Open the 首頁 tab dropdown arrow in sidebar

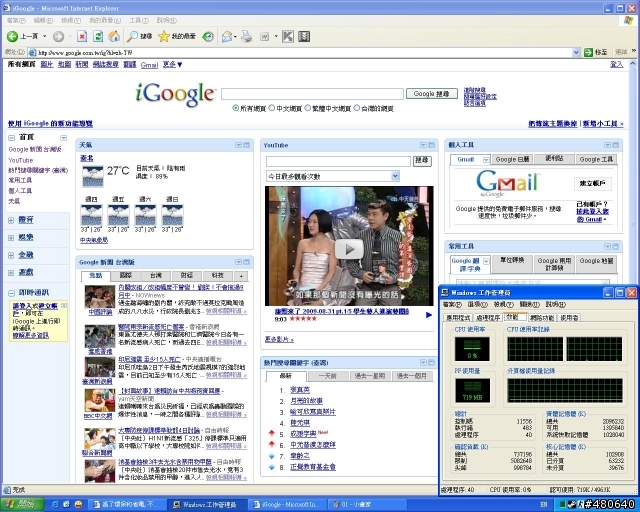tap(63, 138)
